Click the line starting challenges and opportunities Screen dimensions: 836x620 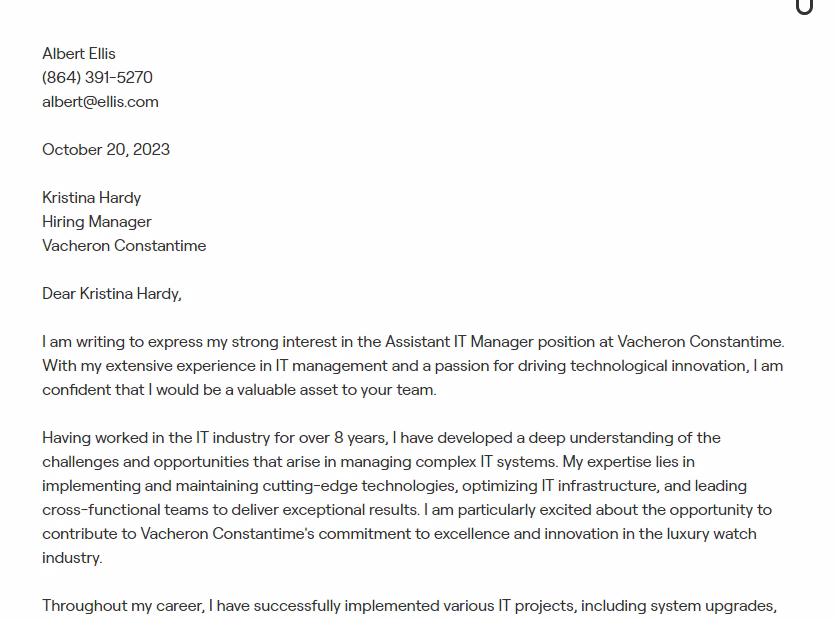(x=368, y=462)
